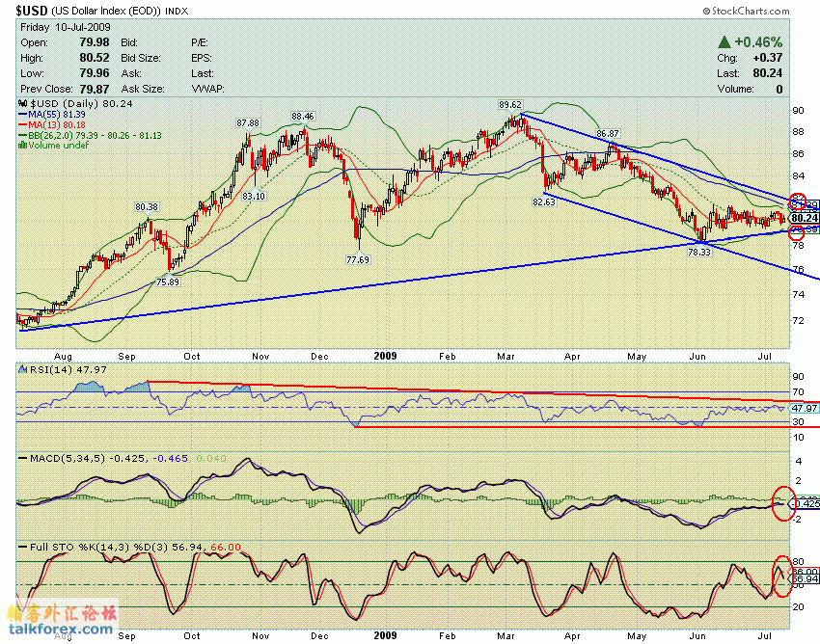Click the 'Ask Size:' label
Viewport: 820px width, 644px height.
click(143, 89)
